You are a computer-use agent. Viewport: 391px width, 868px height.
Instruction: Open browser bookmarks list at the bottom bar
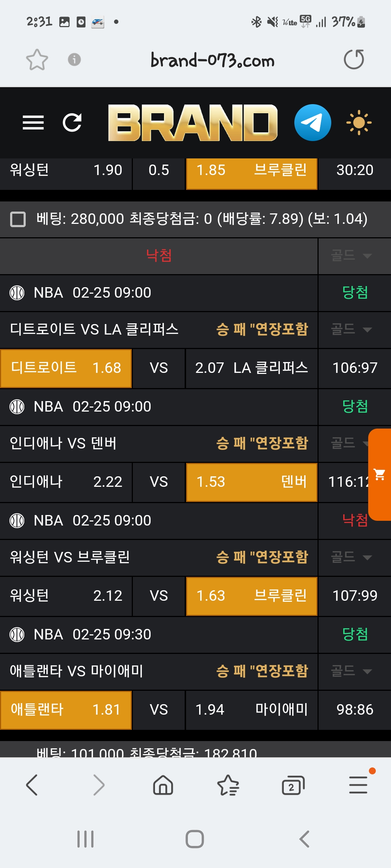point(228,786)
